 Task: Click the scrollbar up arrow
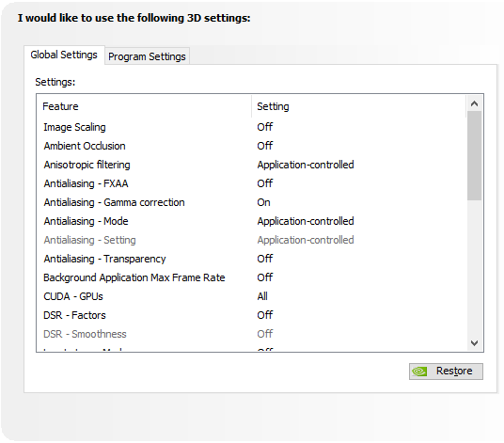pyautogui.click(x=474, y=103)
